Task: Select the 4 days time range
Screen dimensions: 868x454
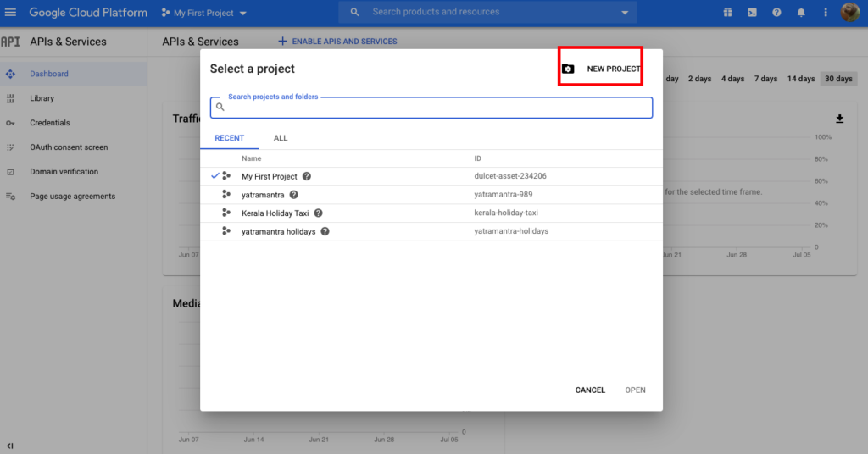Action: [732, 79]
